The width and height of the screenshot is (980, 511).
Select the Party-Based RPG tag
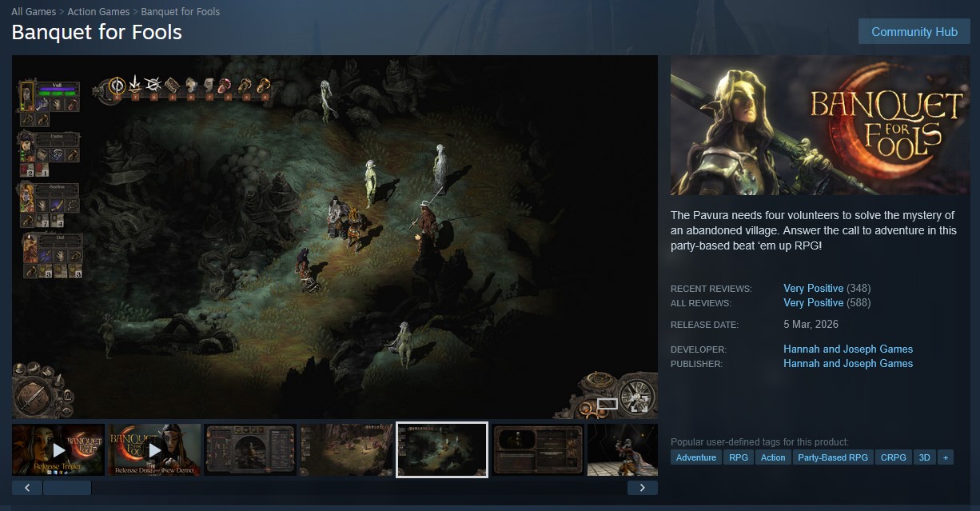(833, 457)
